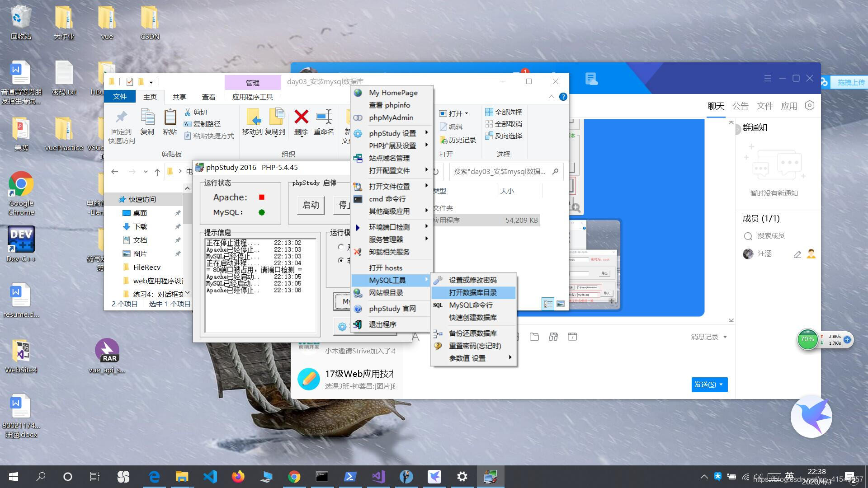868x488 pixels.
Task: Switch to the 查看 ribbon tab
Action: (208, 97)
